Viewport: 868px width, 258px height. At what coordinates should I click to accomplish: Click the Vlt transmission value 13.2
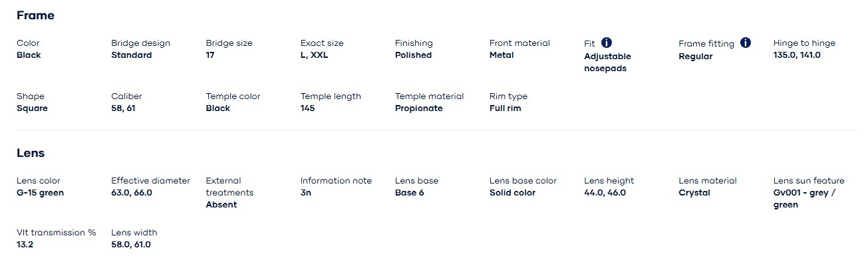25,245
